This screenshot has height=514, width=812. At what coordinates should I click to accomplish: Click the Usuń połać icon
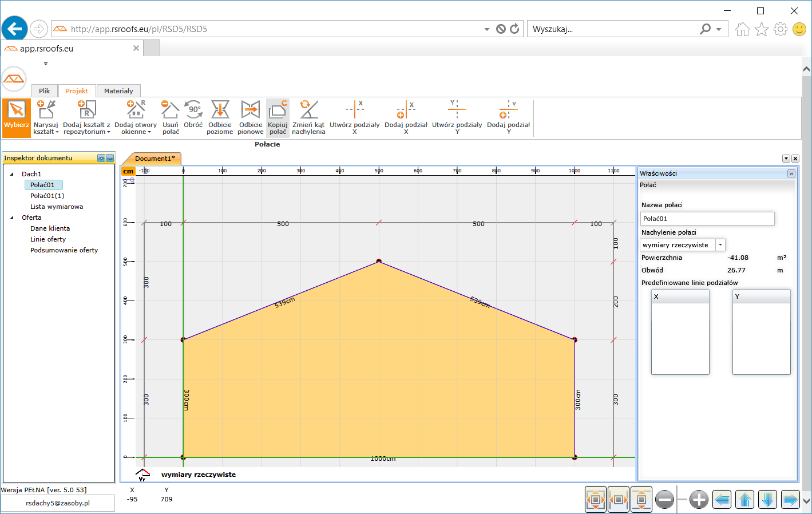[x=171, y=117]
